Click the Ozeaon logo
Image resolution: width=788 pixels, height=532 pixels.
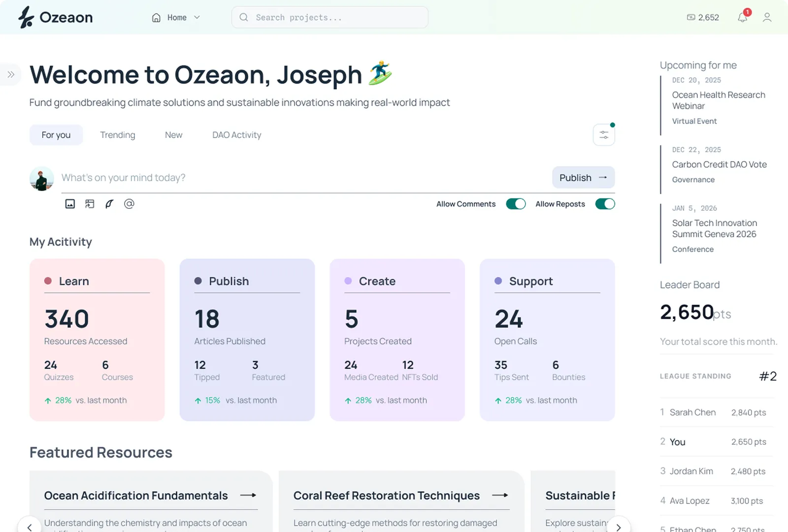pyautogui.click(x=55, y=17)
